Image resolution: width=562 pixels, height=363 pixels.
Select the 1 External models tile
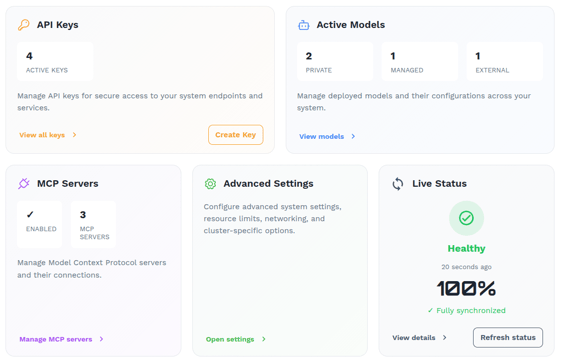pyautogui.click(x=505, y=61)
